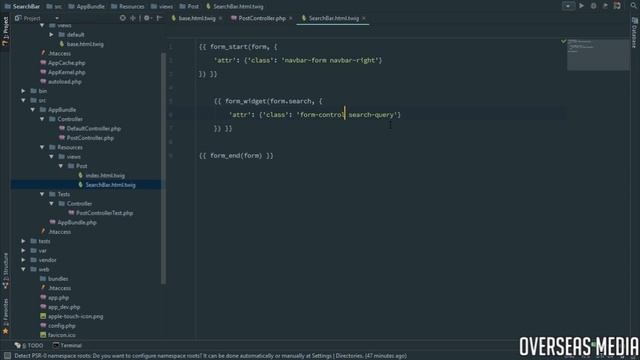
Task: Expand the vendor folder arrow
Action: [23, 260]
